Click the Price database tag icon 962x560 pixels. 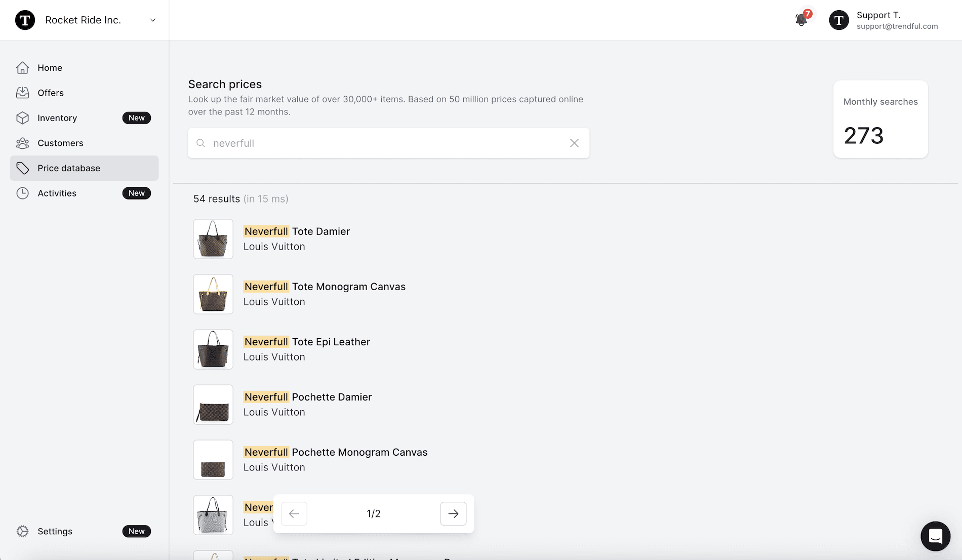(x=23, y=168)
